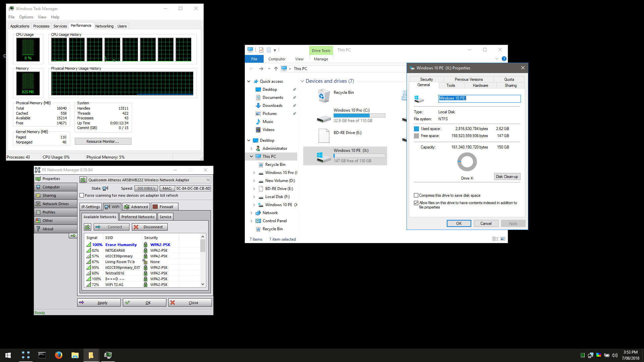Open Computer section in PE Network Manager
Image resolution: width=644 pixels, height=362 pixels.
coord(56,187)
